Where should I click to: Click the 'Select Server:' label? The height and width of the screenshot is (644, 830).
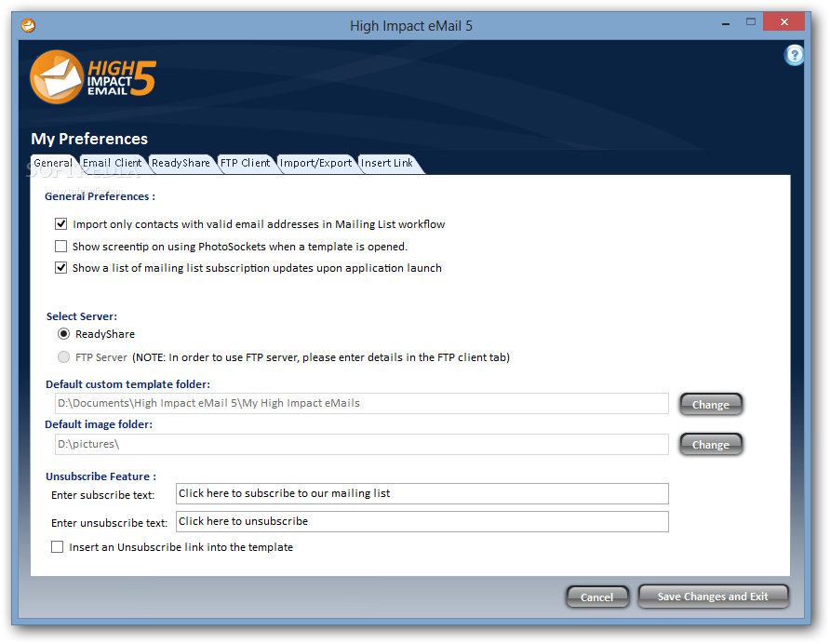(x=82, y=316)
